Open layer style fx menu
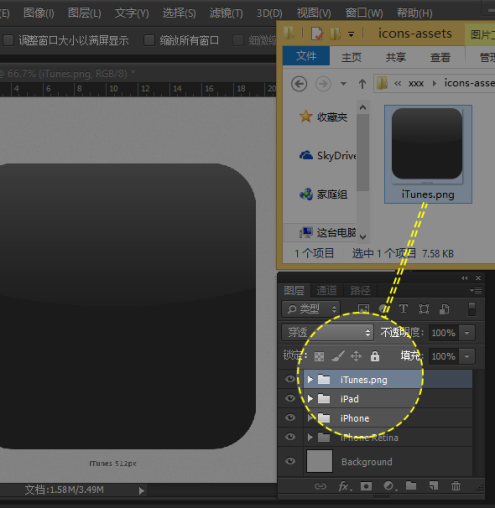The height and width of the screenshot is (508, 495). tap(344, 486)
